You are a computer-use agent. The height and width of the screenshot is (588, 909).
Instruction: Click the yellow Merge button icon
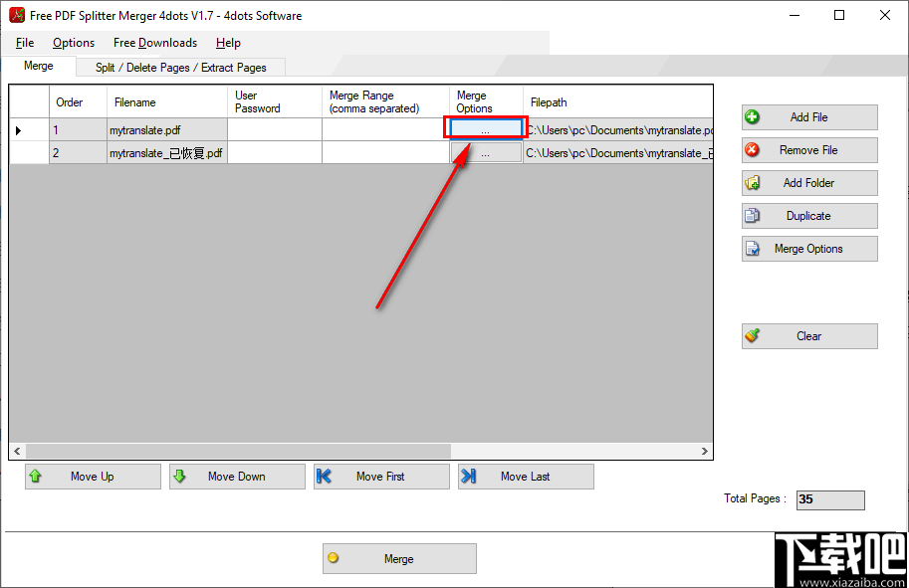(335, 558)
